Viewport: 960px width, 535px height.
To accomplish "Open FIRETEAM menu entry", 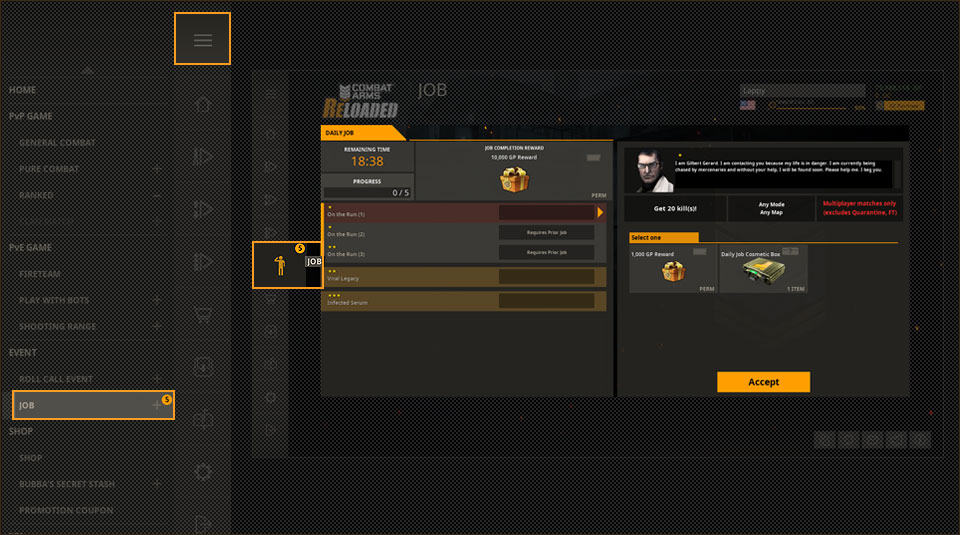I will 40,274.
